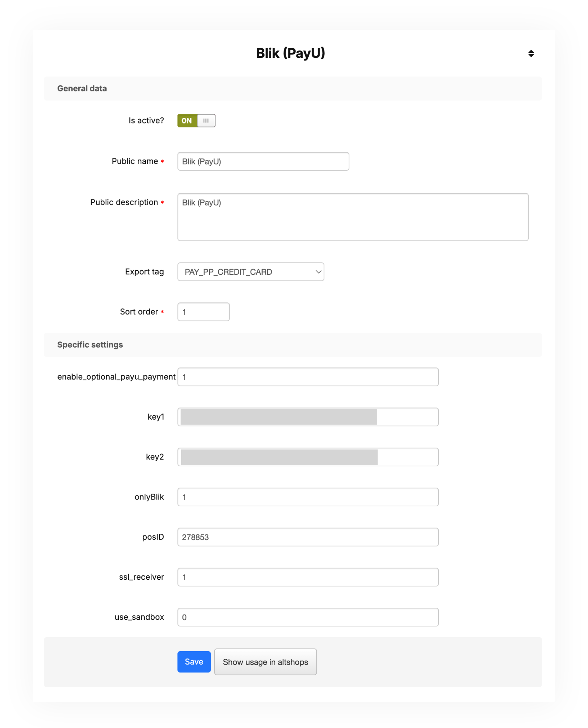The image size is (588, 728).
Task: Click the Sort order input
Action: pyautogui.click(x=203, y=312)
